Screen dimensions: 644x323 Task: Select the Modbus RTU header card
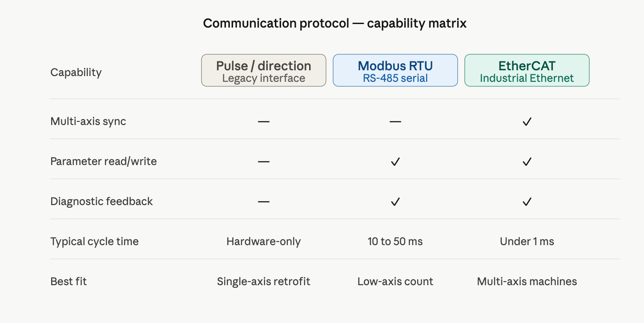(395, 70)
